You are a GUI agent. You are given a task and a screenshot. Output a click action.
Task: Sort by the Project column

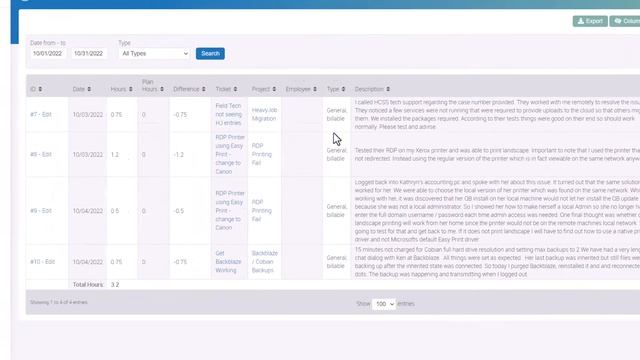point(264,89)
